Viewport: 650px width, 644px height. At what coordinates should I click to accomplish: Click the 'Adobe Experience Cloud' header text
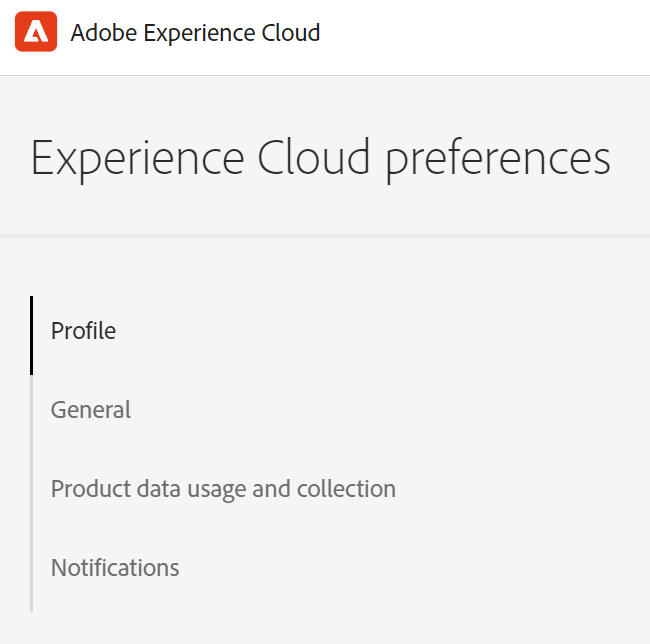[195, 33]
